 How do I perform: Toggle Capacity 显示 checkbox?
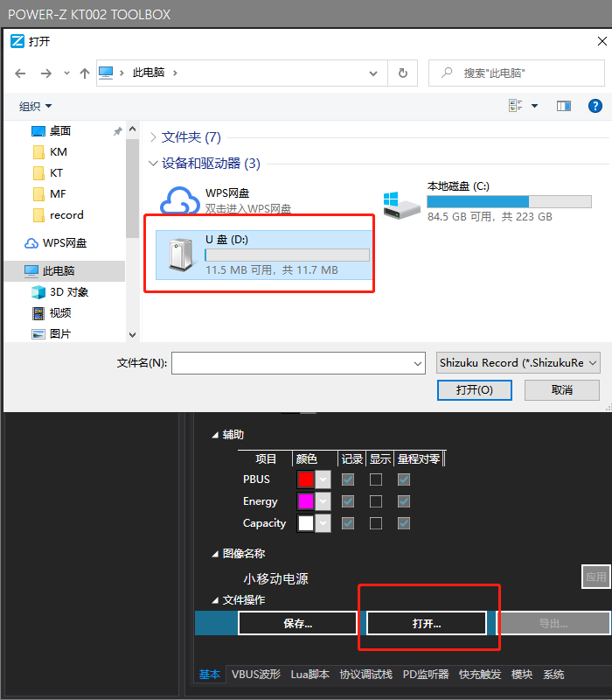click(376, 523)
